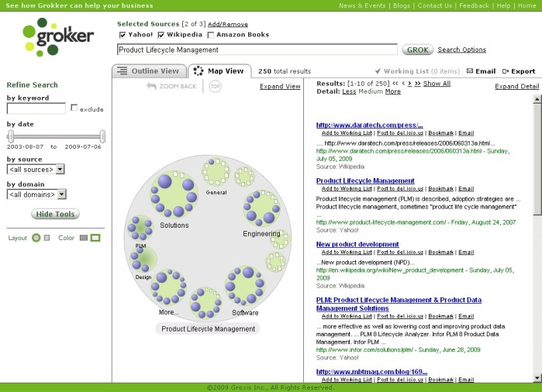Click the right date slider handle

click(x=102, y=136)
